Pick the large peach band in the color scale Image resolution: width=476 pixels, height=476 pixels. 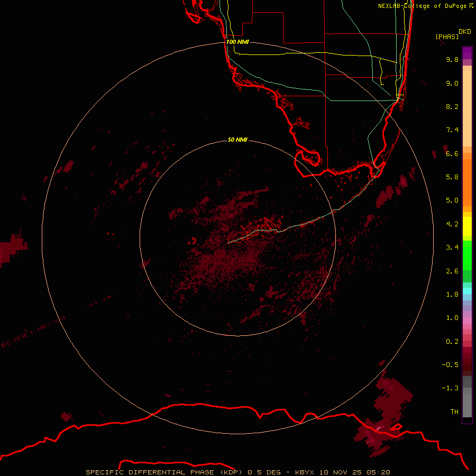pyautogui.click(x=467, y=108)
